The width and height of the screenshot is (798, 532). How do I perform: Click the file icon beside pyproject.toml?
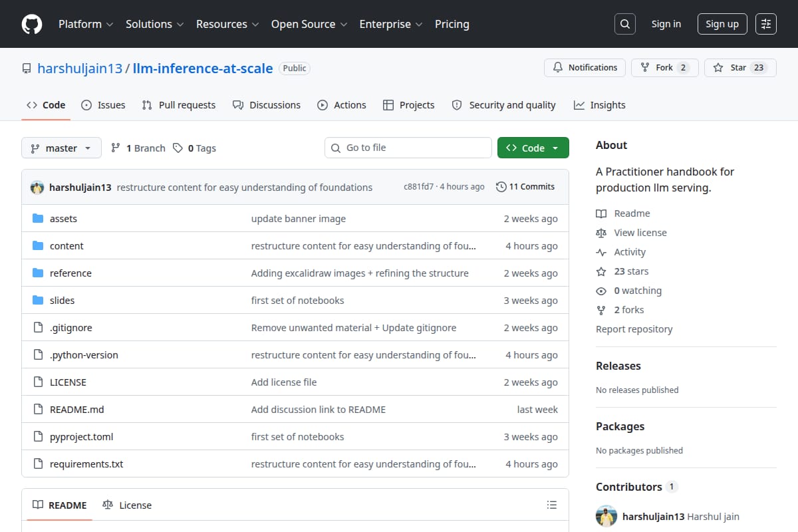point(38,437)
